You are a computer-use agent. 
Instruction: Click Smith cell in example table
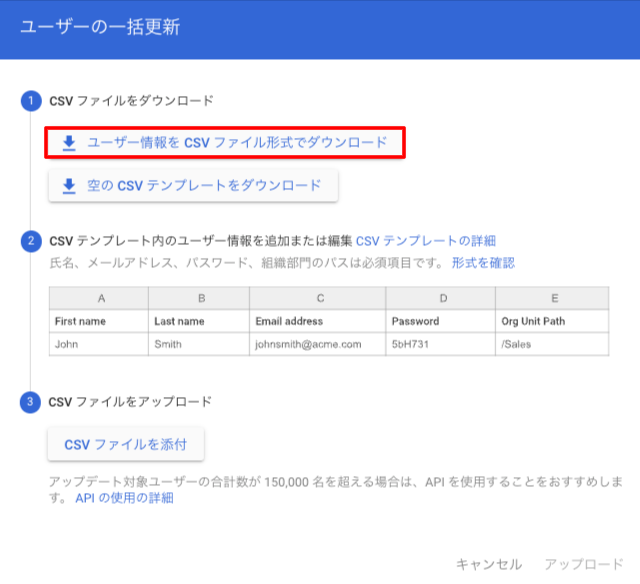tap(199, 344)
